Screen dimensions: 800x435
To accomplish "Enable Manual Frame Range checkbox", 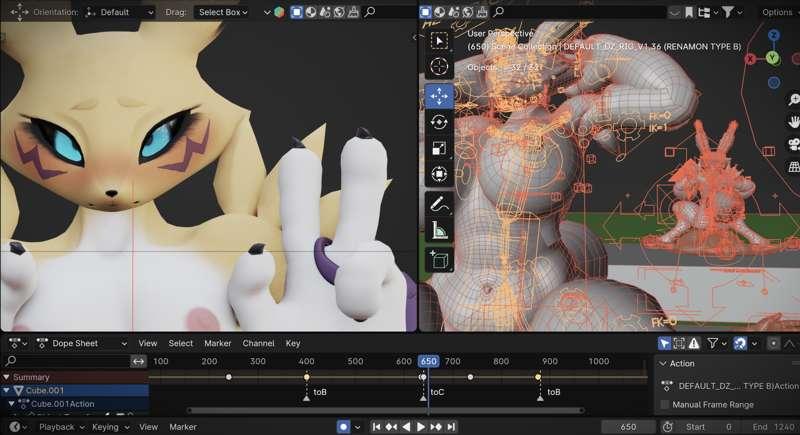I will pyautogui.click(x=665, y=405).
